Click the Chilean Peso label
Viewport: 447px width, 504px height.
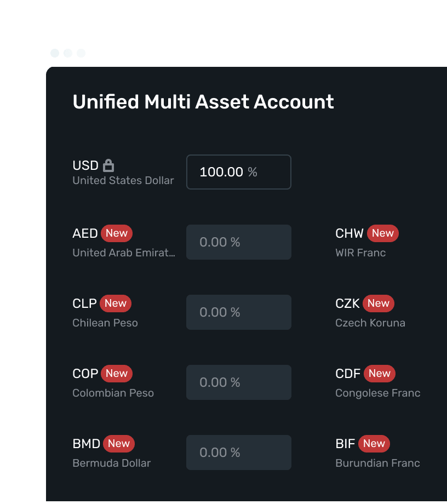point(105,323)
